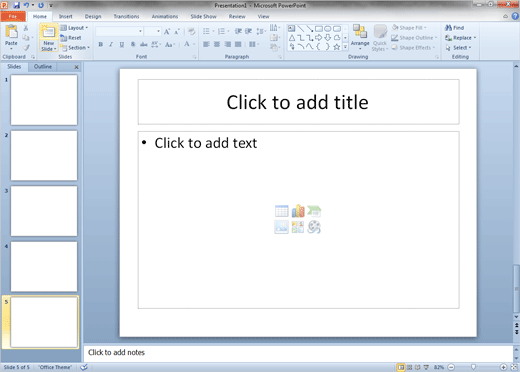
Task: Select the Rectangle shape in gallery
Action: [319, 29]
